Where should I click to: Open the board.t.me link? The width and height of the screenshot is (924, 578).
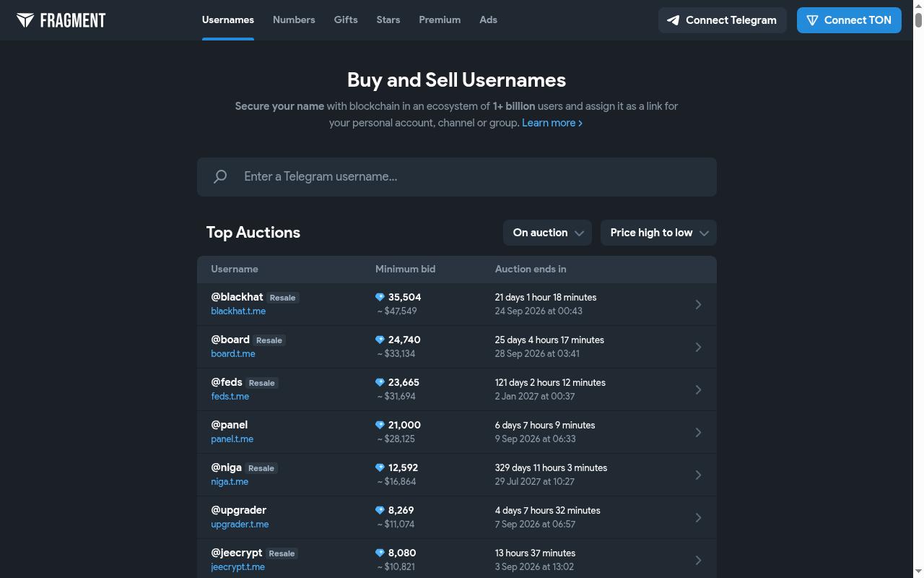pos(232,354)
